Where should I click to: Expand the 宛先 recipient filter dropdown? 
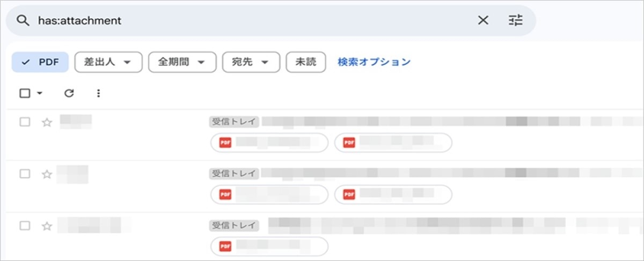(251, 62)
